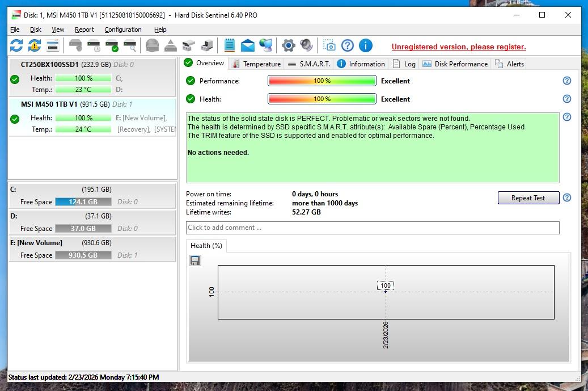Open the Report menu
This screenshot has height=391, width=588.
84,30
